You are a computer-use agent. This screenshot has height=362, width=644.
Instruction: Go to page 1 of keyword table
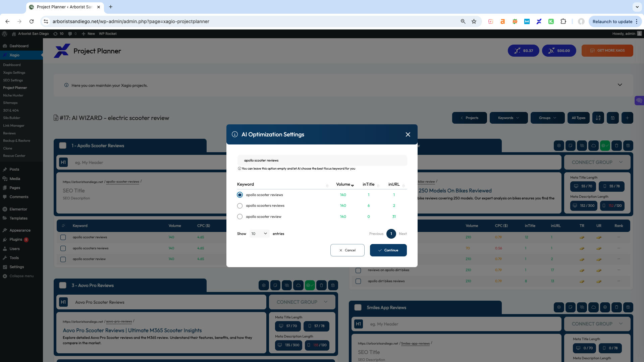(x=391, y=234)
